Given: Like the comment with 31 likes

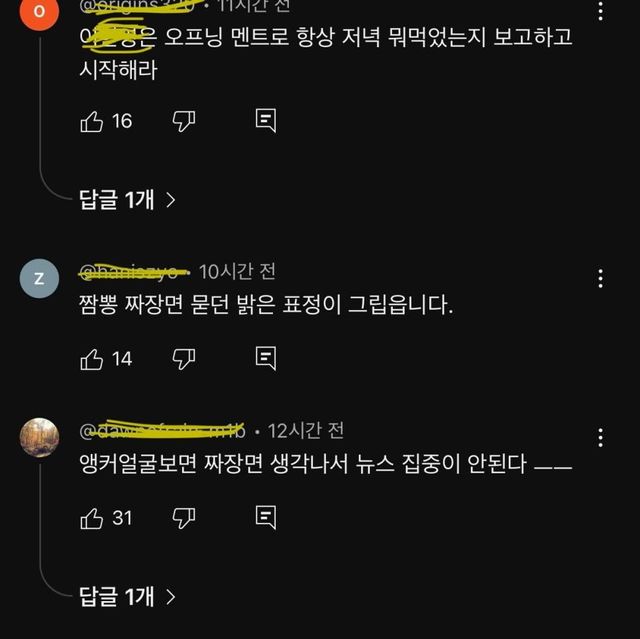Looking at the screenshot, I should [x=91, y=518].
